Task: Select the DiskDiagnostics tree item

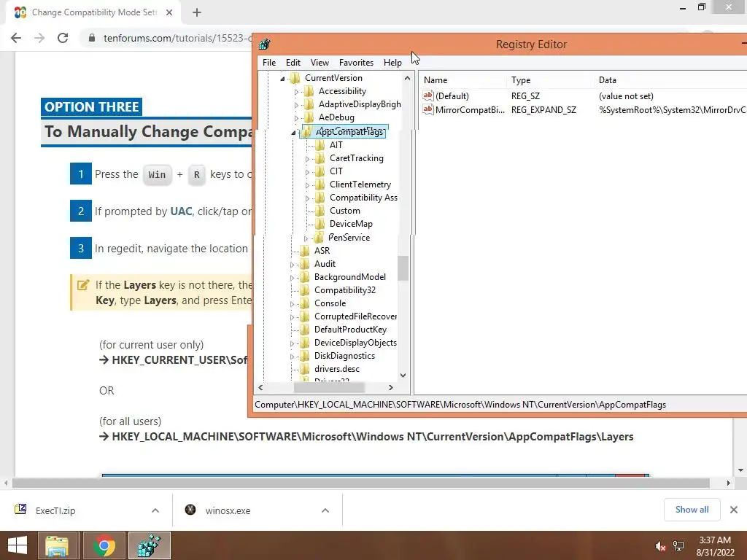Action: pyautogui.click(x=344, y=356)
